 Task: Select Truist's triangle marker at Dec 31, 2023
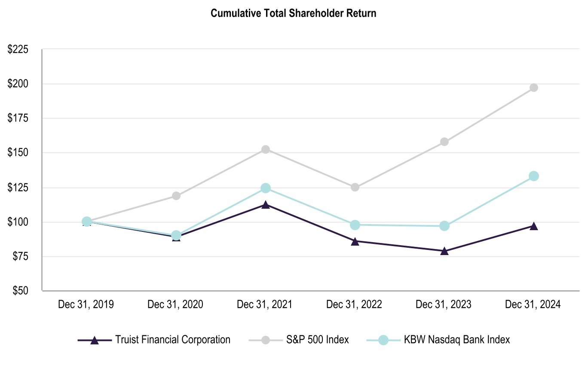pyautogui.click(x=444, y=251)
